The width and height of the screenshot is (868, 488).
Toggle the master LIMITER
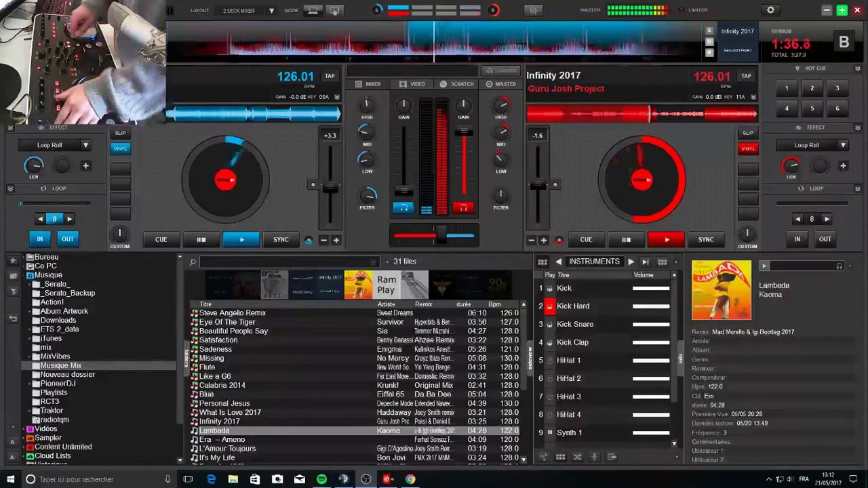pos(698,10)
